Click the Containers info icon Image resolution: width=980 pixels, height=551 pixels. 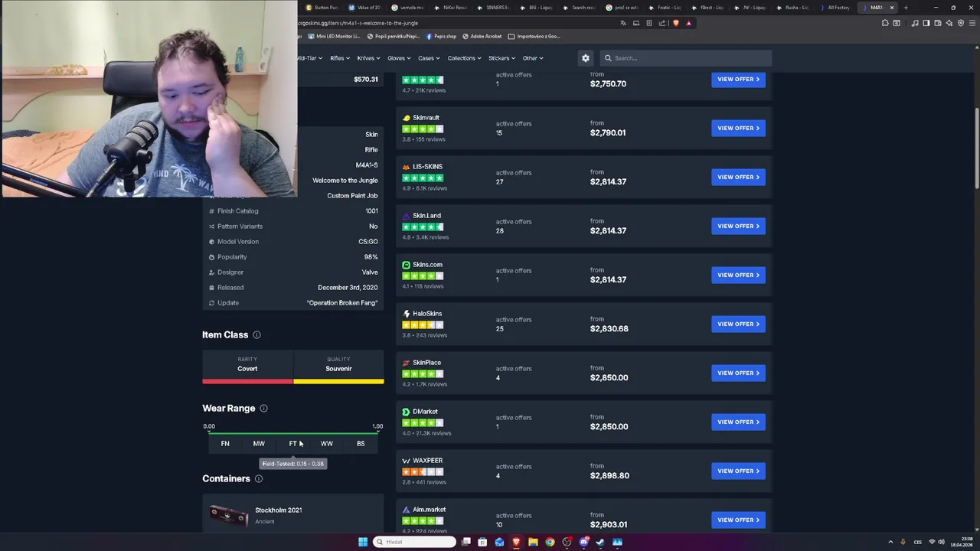tap(259, 479)
